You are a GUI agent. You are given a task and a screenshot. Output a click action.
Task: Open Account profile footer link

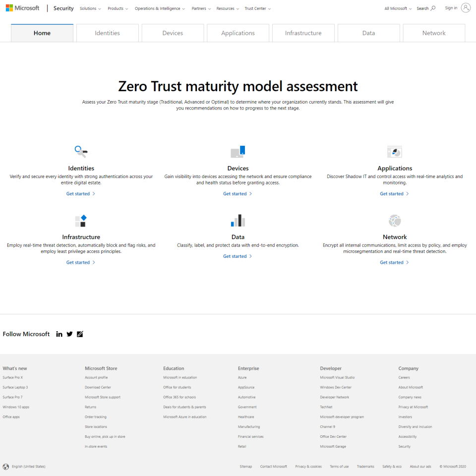pos(96,378)
